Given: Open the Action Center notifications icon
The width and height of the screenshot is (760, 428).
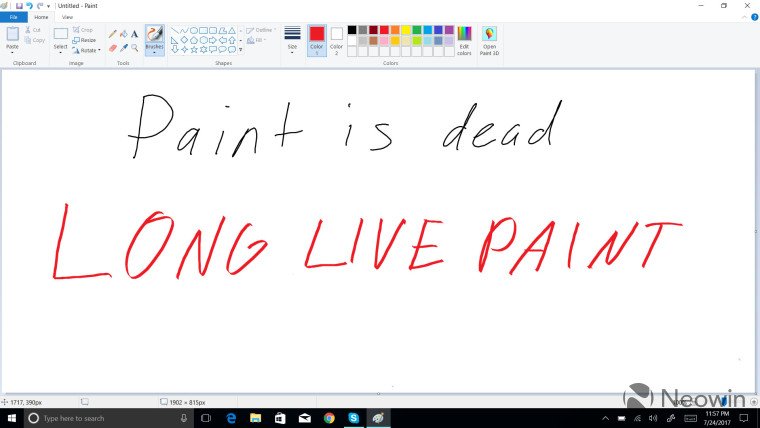Looking at the screenshot, I should [744, 418].
